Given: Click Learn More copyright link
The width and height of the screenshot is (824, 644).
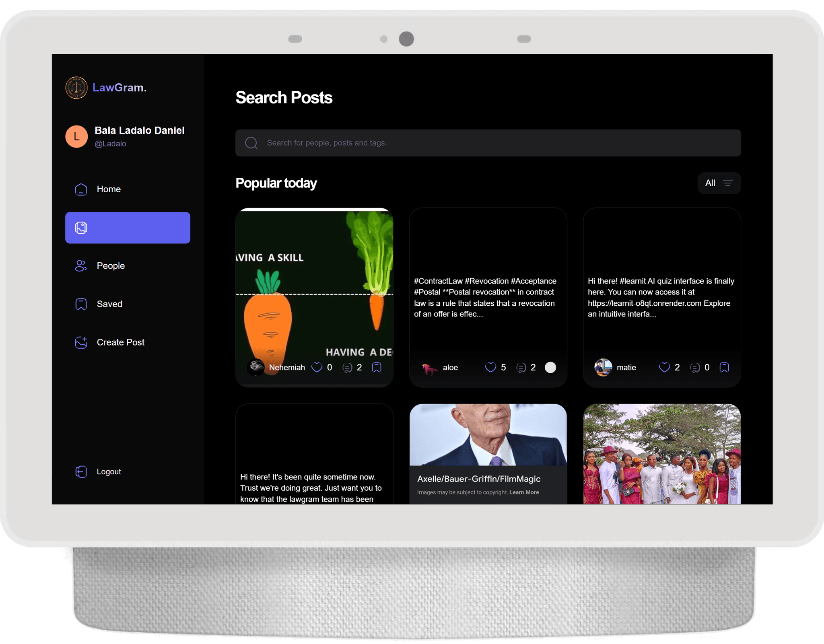Looking at the screenshot, I should coord(524,492).
